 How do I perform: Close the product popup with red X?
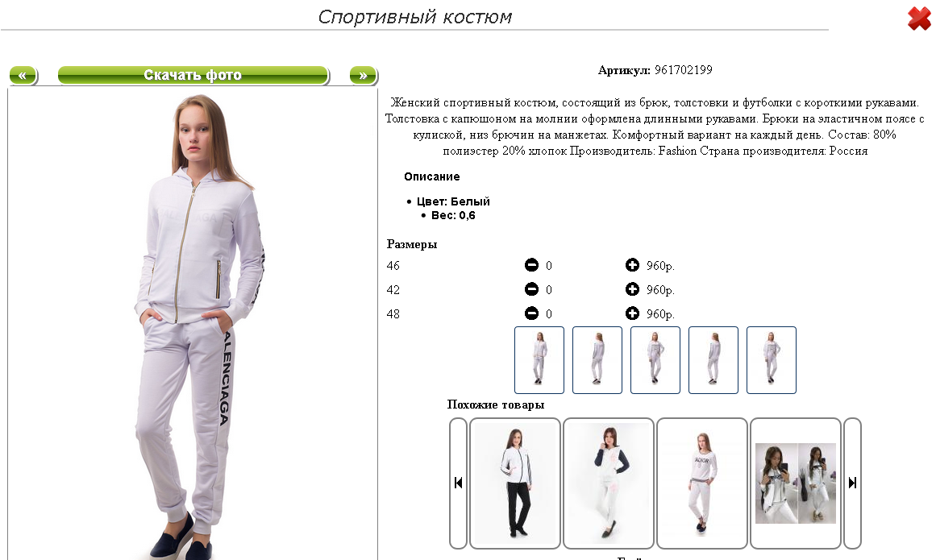919,19
